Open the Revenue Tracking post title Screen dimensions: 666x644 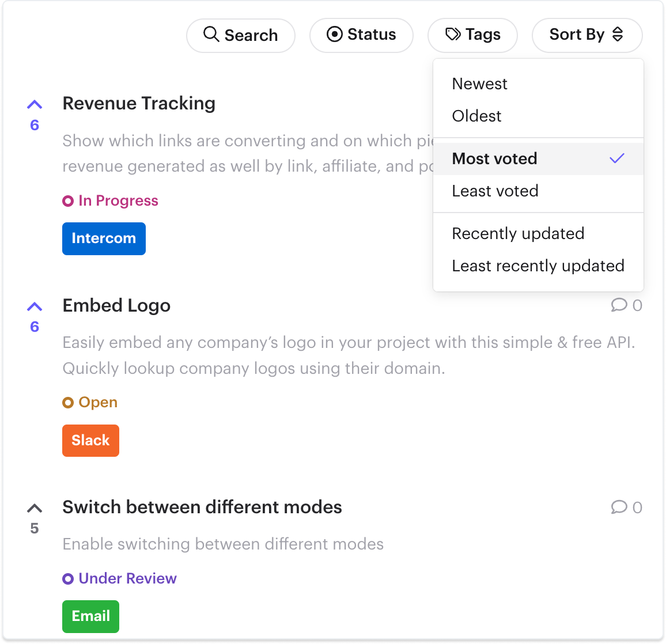(139, 104)
